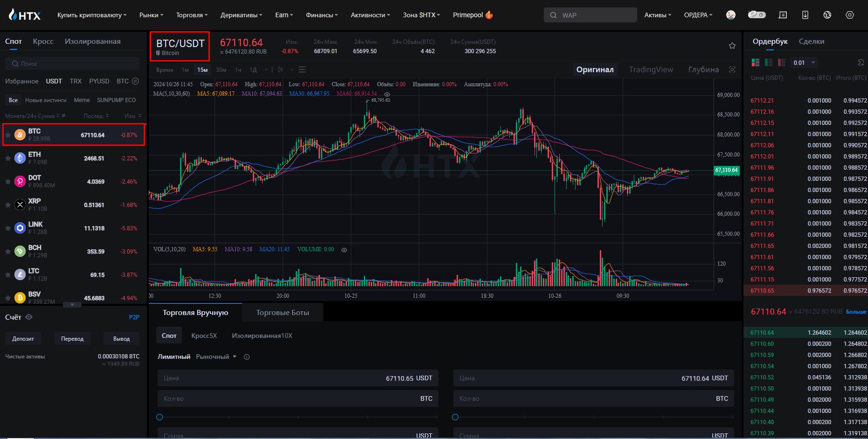The height and width of the screenshot is (439, 868).
Task: Click the orderbook sum settings icon
Action: pyautogui.click(x=861, y=62)
